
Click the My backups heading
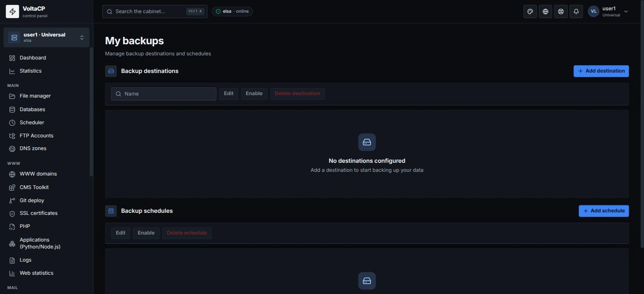click(x=134, y=41)
